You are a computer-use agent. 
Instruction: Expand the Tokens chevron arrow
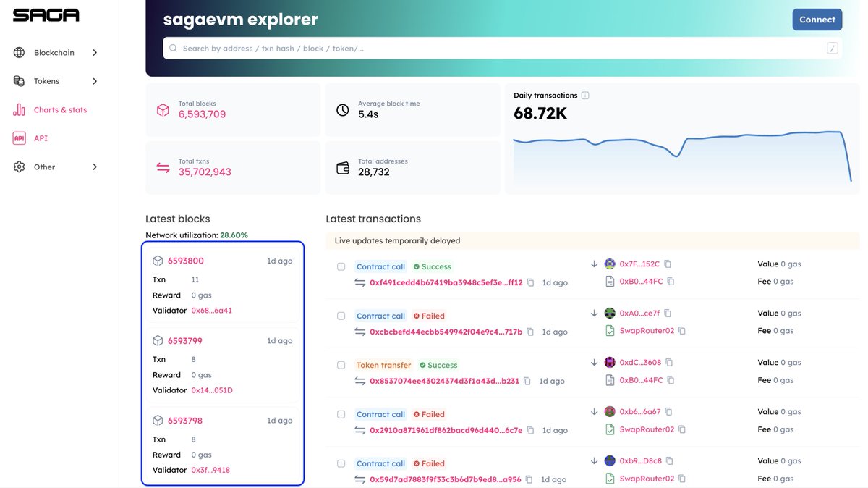pyautogui.click(x=95, y=81)
